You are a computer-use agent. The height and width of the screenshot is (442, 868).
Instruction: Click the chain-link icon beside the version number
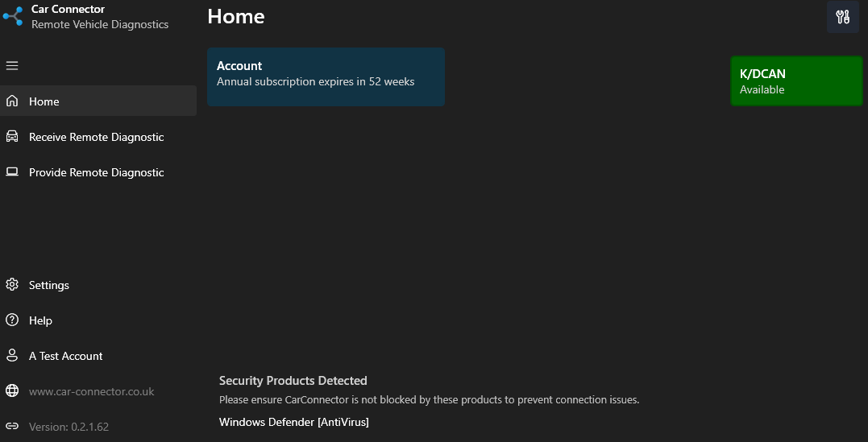[12, 427]
